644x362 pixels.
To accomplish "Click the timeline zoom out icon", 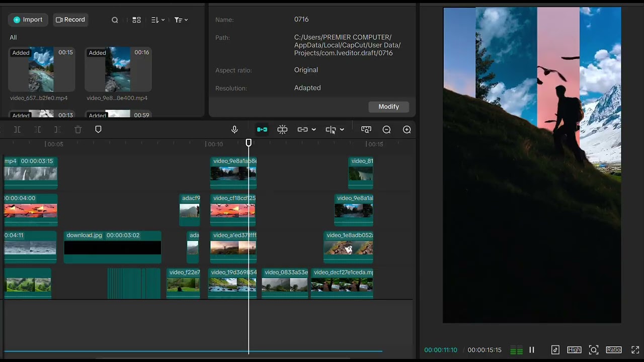I will pyautogui.click(x=386, y=130).
